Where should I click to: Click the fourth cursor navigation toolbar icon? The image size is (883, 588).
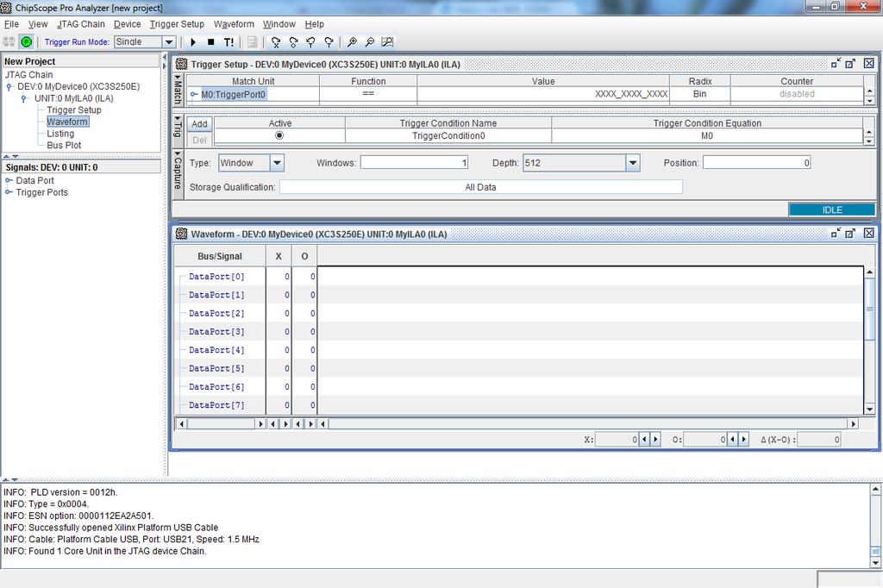(329, 41)
